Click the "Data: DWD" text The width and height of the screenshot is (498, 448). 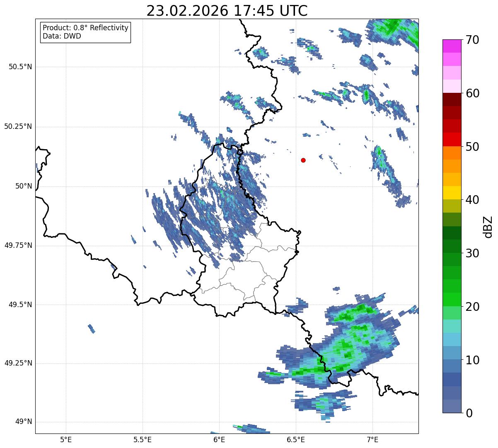62,36
